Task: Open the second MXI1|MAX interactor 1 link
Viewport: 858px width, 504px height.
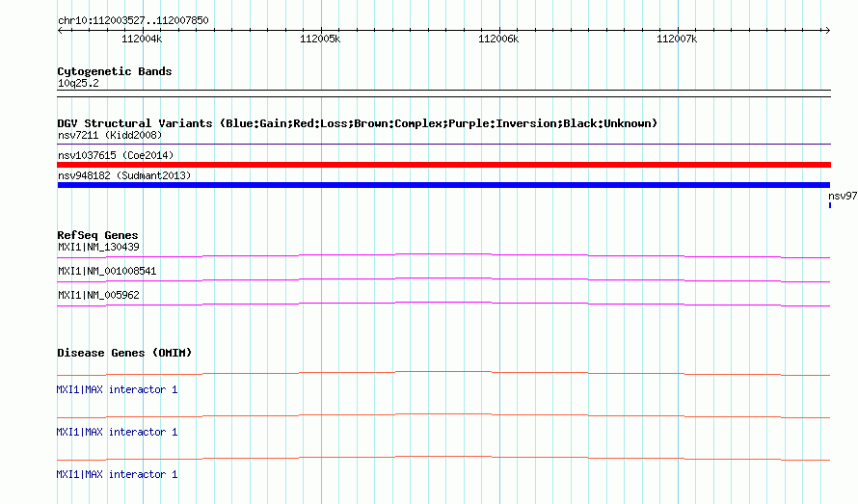Action: coord(117,432)
